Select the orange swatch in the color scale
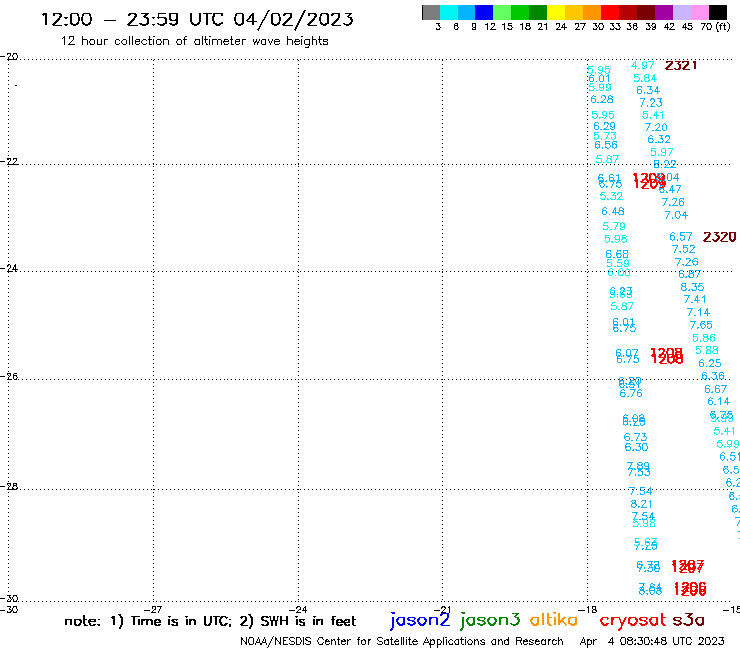 coord(592,12)
